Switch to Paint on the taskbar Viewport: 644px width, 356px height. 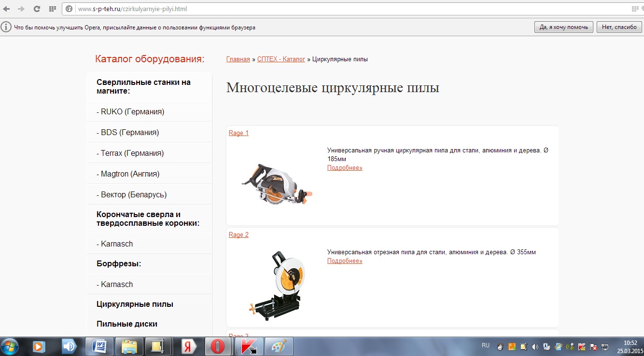[279, 346]
